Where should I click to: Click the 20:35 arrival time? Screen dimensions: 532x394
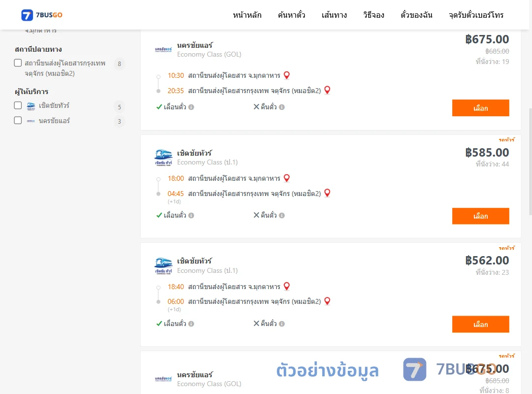click(176, 91)
